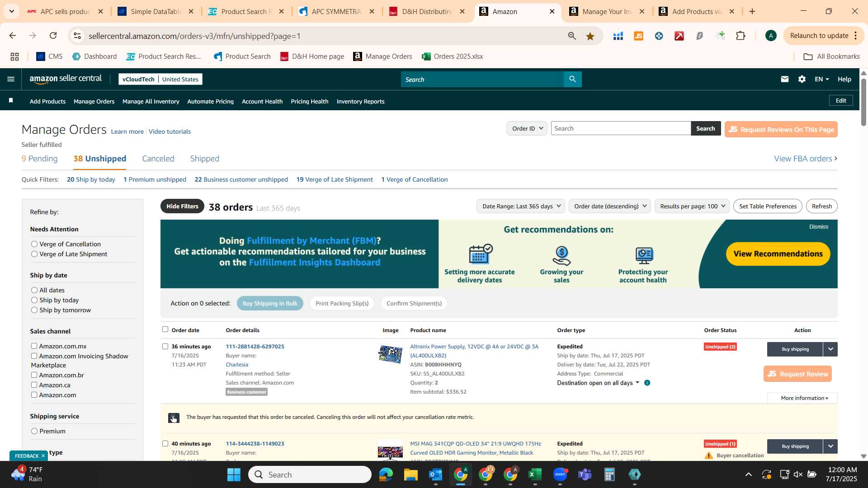Screen dimensions: 868x488
Task: Open Date Range Last 365 days dropdown
Action: [521, 206]
